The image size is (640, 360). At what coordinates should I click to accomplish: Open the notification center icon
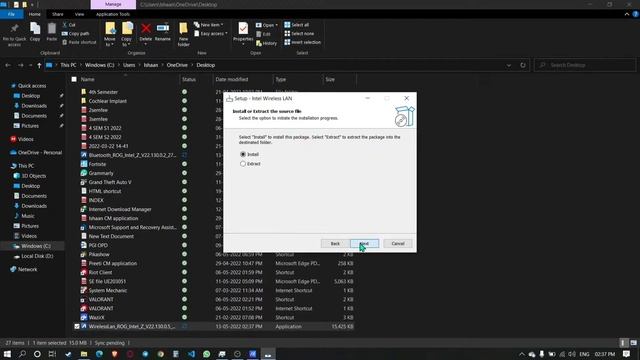pos(627,354)
